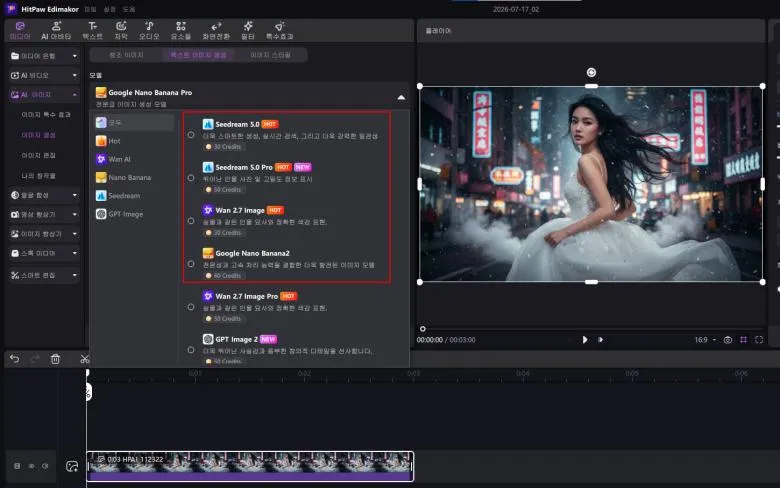This screenshot has height=488, width=780.
Task: Open the 화면전환 transitions tool
Action: pyautogui.click(x=216, y=30)
